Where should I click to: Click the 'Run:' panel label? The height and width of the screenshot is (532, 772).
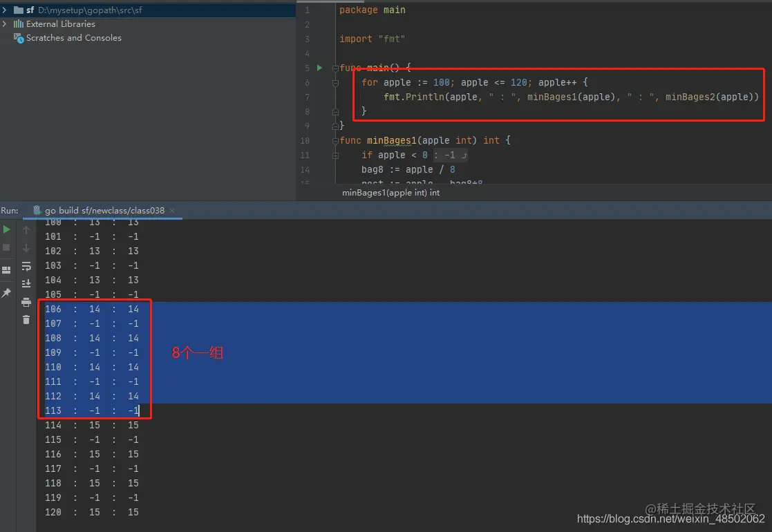point(10,210)
